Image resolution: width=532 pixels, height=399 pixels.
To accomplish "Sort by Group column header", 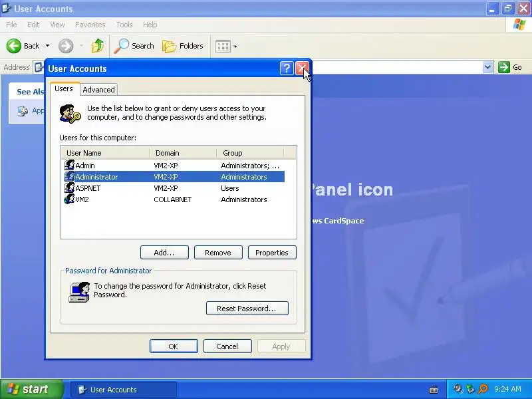I will 250,153.
